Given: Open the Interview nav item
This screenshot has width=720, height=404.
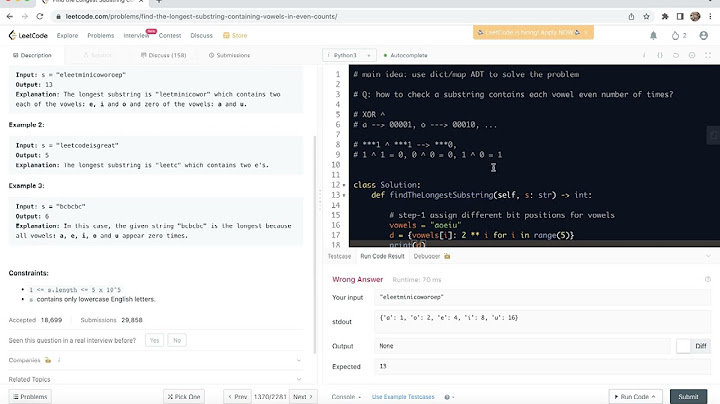Looking at the screenshot, I should click(x=136, y=35).
